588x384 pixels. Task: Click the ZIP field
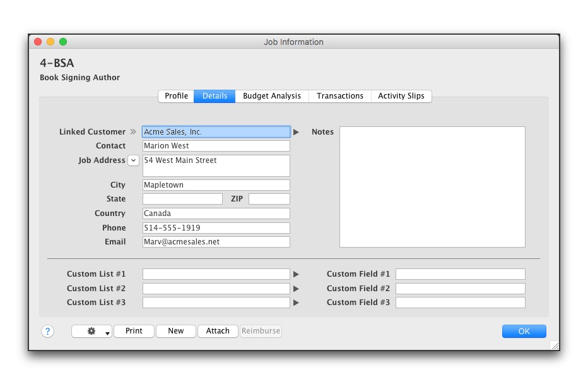click(269, 199)
